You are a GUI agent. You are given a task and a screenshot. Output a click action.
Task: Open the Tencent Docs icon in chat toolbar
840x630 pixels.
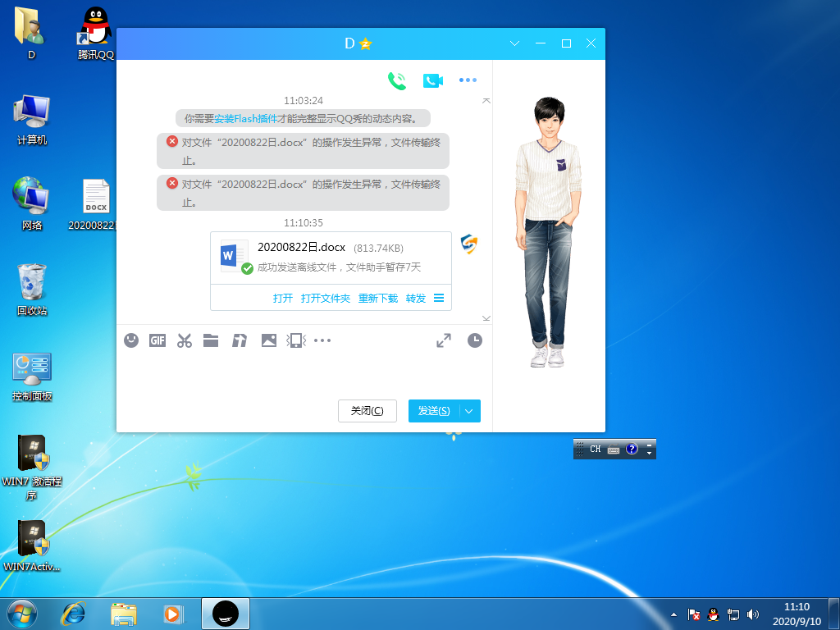tap(240, 340)
